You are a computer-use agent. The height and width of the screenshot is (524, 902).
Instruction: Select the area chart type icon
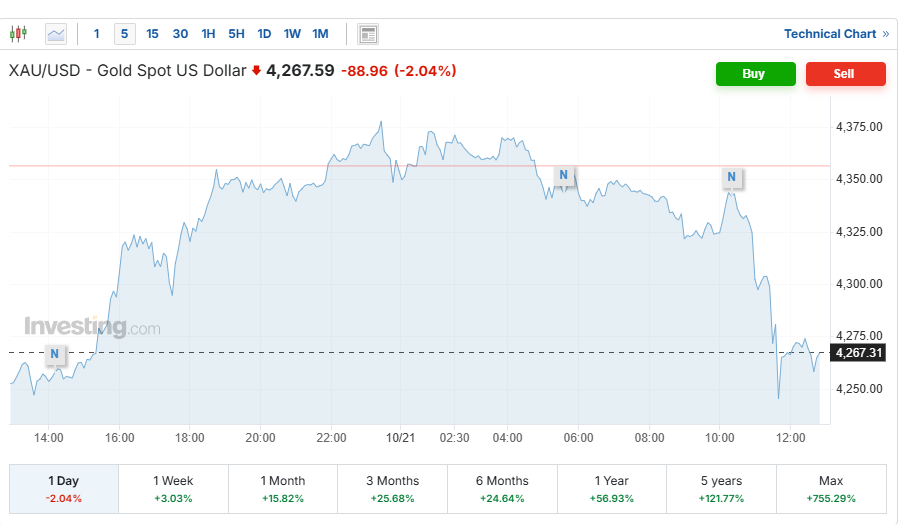point(56,34)
